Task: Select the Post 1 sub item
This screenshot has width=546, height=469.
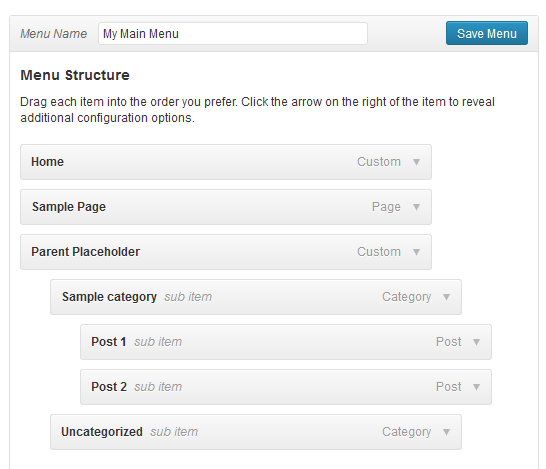Action: [x=286, y=342]
